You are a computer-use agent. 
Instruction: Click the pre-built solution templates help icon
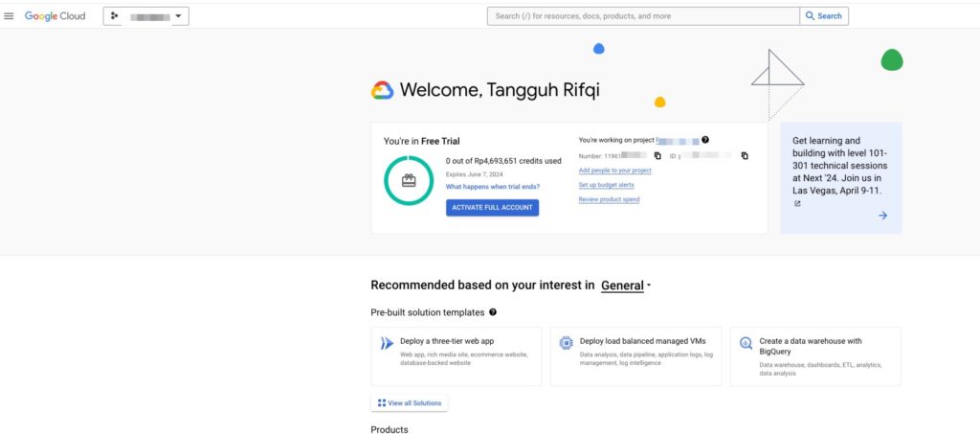click(493, 312)
